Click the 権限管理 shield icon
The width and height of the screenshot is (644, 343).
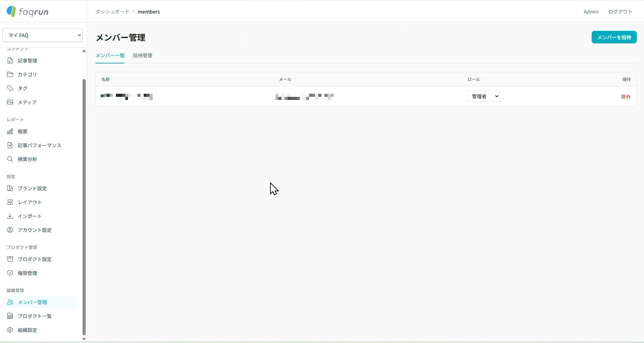(10, 273)
